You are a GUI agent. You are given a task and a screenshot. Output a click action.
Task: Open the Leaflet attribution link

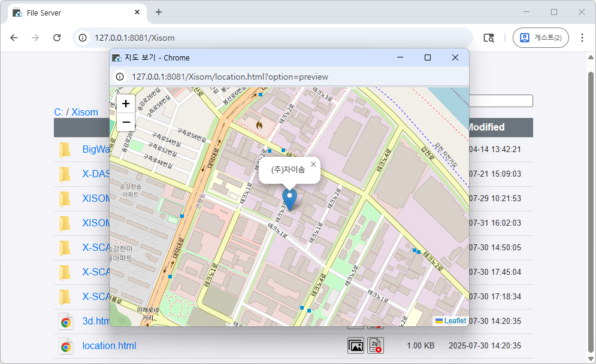coord(455,321)
